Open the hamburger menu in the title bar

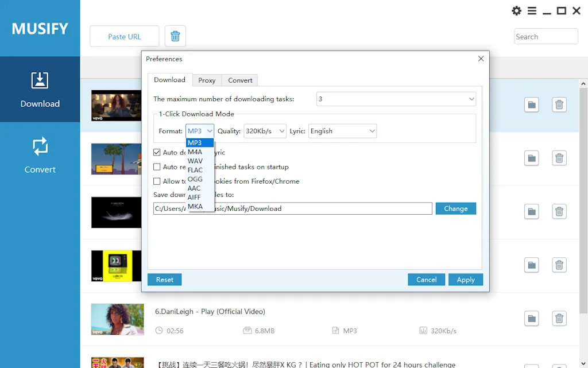pyautogui.click(x=532, y=10)
